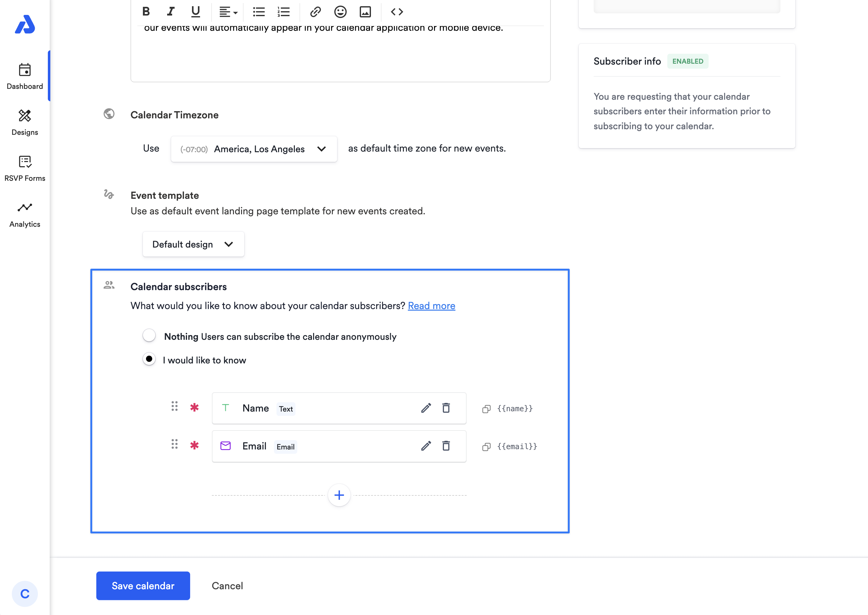
Task: Click the drag handle beside Name field
Action: (x=174, y=406)
